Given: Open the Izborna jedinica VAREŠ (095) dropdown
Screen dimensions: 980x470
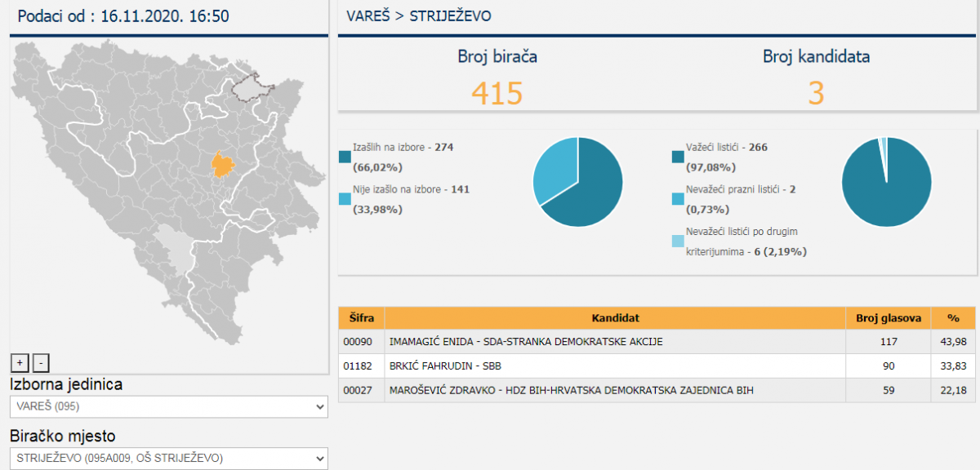Looking at the screenshot, I should (169, 406).
